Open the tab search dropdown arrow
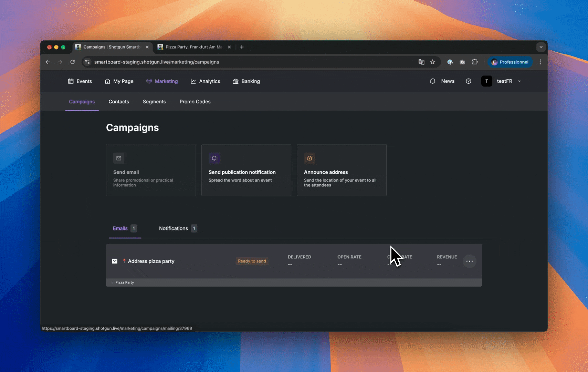Screen dimensions: 588x372 (x=541, y=47)
